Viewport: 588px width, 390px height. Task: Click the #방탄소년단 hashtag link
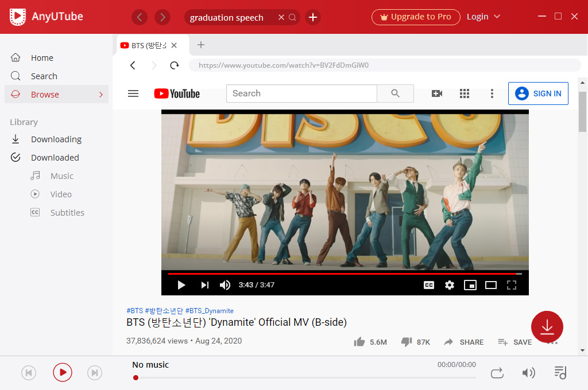tap(164, 311)
